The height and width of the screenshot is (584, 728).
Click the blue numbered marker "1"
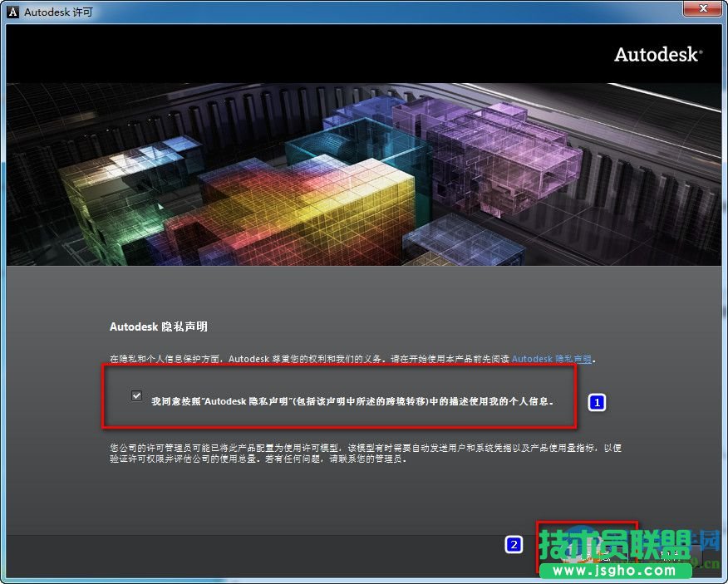pyautogui.click(x=597, y=403)
